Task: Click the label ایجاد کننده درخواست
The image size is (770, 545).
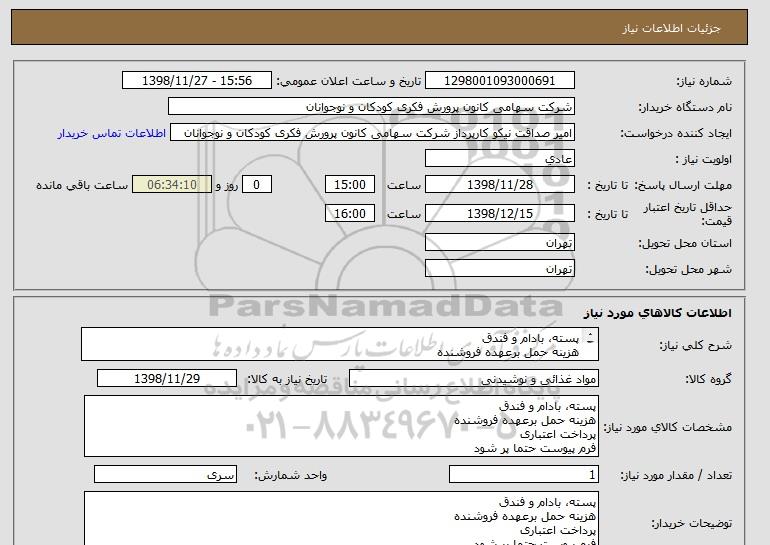Action: click(676, 134)
